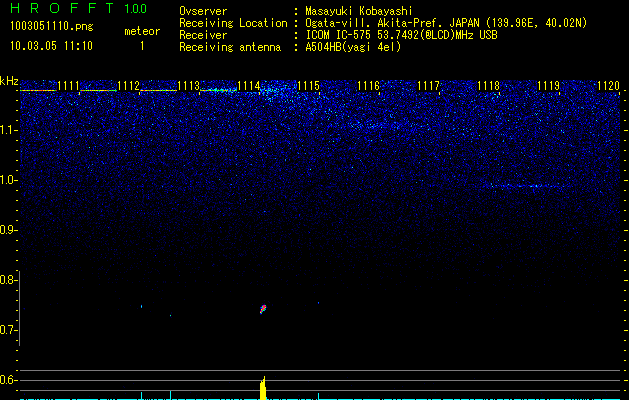Select the file name 1003051110.png
This screenshot has width=629, height=400.
(x=52, y=27)
